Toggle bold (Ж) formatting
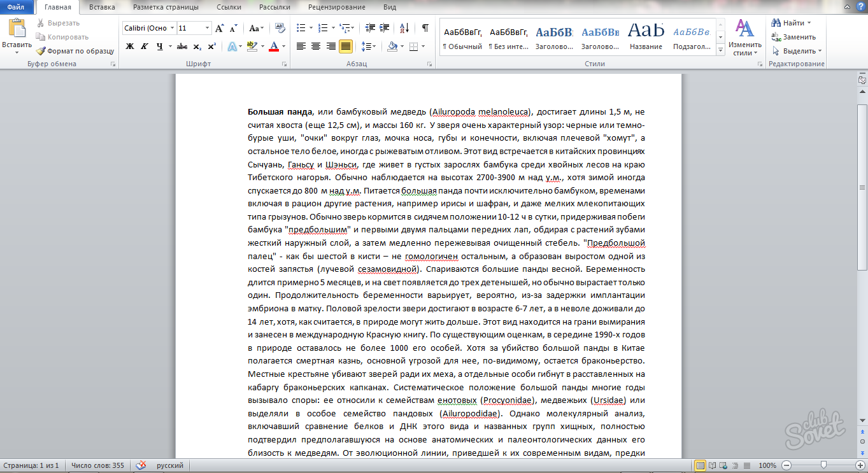Viewport: 868px width, 473px height. click(x=130, y=46)
